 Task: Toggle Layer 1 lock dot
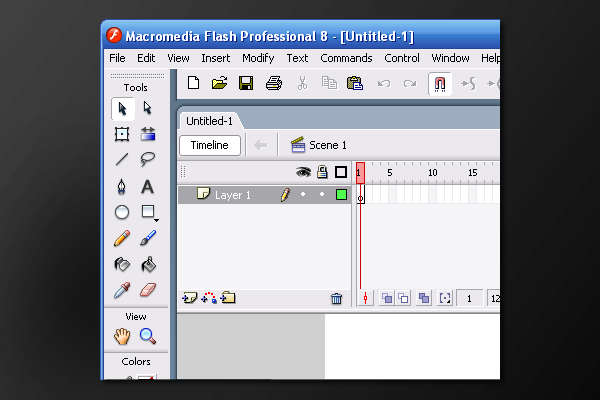click(322, 194)
